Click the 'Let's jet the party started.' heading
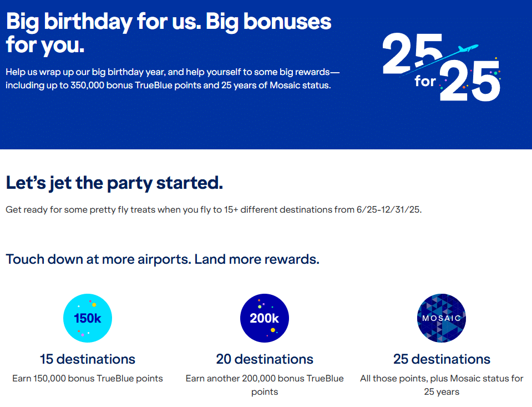Screen dimensions: 532x407 pyautogui.click(x=114, y=183)
